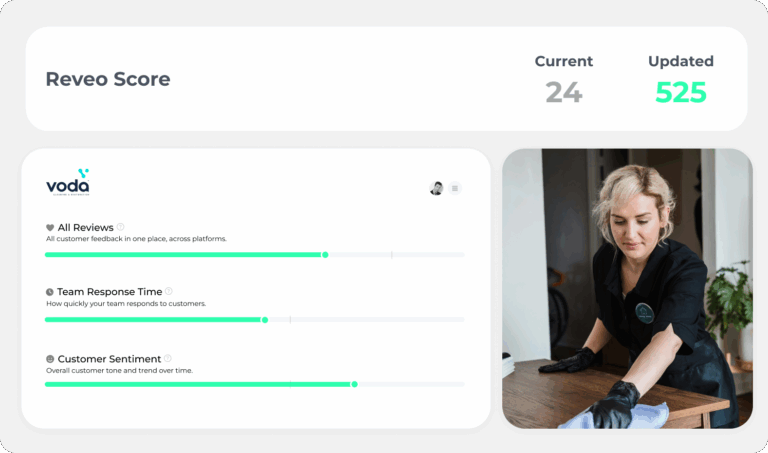Show info tooltip for Customer Sentiment
768x453 pixels.
pos(168,358)
